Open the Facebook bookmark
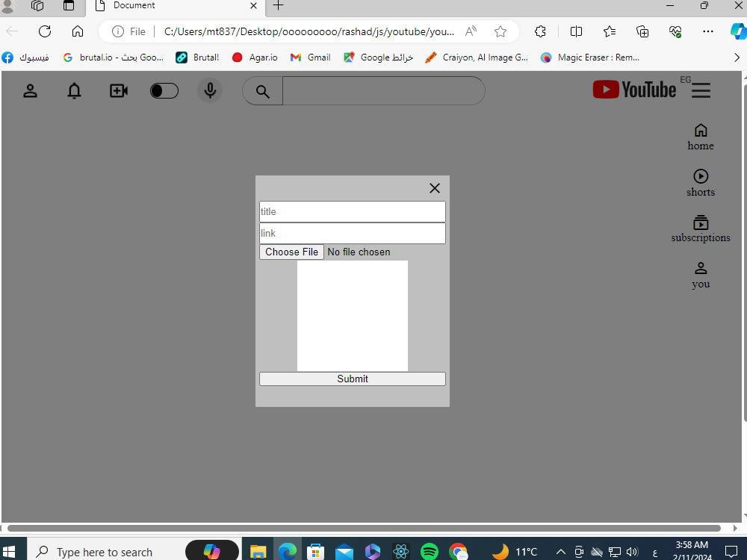 [x=25, y=57]
